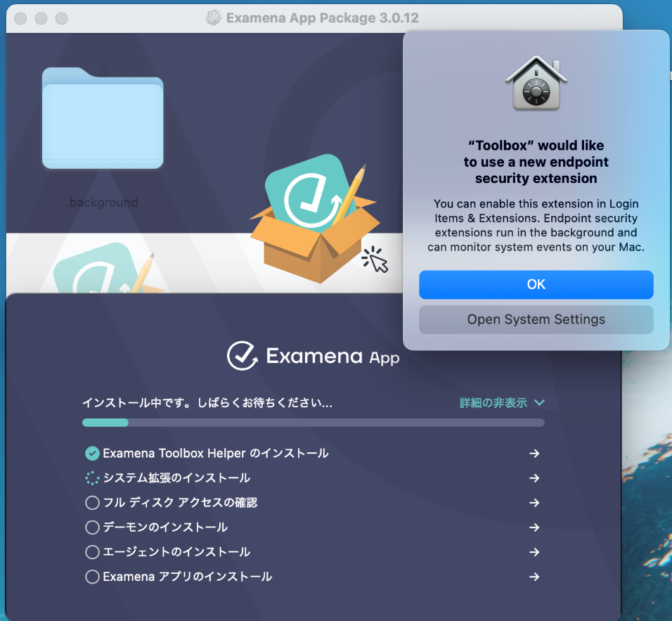Click the Examena アプリのインストール step row
Viewport: 672px width, 621px height.
point(313,577)
